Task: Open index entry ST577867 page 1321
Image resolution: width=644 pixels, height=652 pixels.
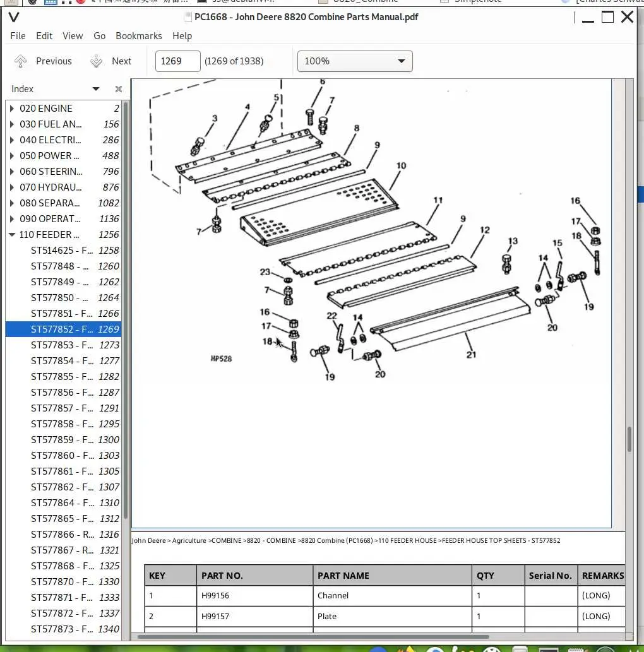Action: tap(64, 550)
